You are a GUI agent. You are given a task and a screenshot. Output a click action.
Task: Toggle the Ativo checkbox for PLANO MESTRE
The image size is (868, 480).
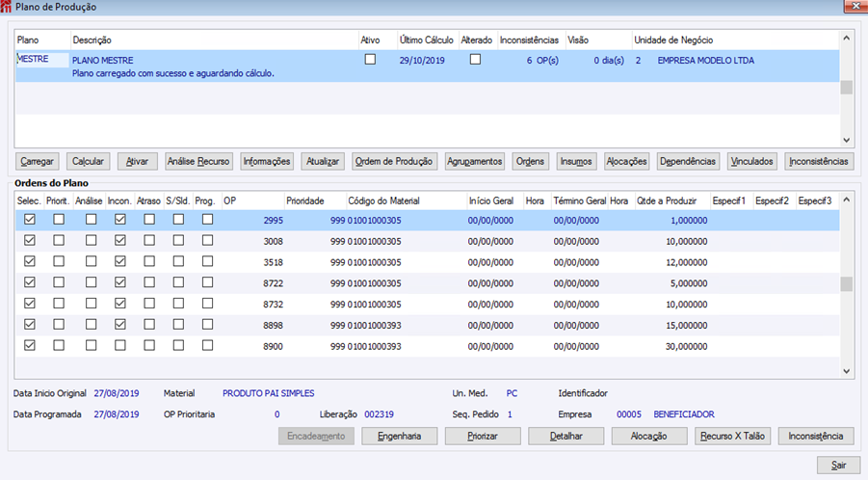click(x=370, y=60)
